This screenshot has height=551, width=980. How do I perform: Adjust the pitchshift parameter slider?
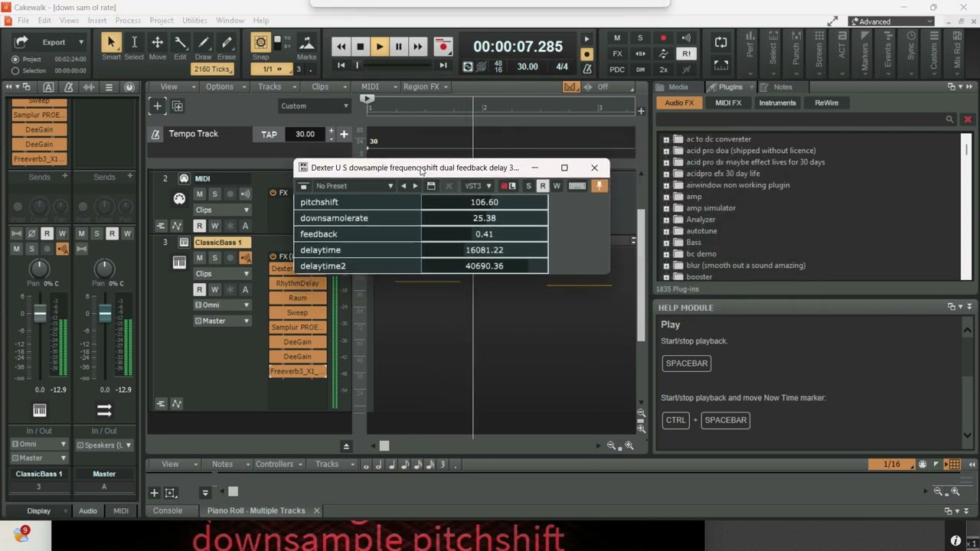484,202
